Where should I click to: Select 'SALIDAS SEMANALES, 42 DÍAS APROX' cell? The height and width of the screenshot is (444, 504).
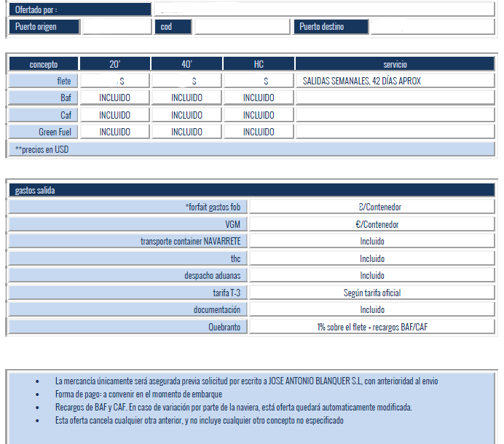(395, 81)
